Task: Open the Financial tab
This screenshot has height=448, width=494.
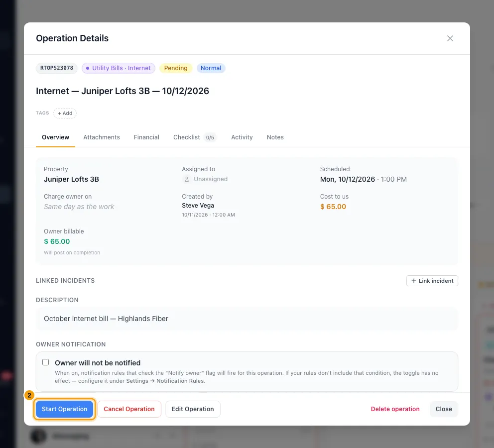Action: (146, 137)
